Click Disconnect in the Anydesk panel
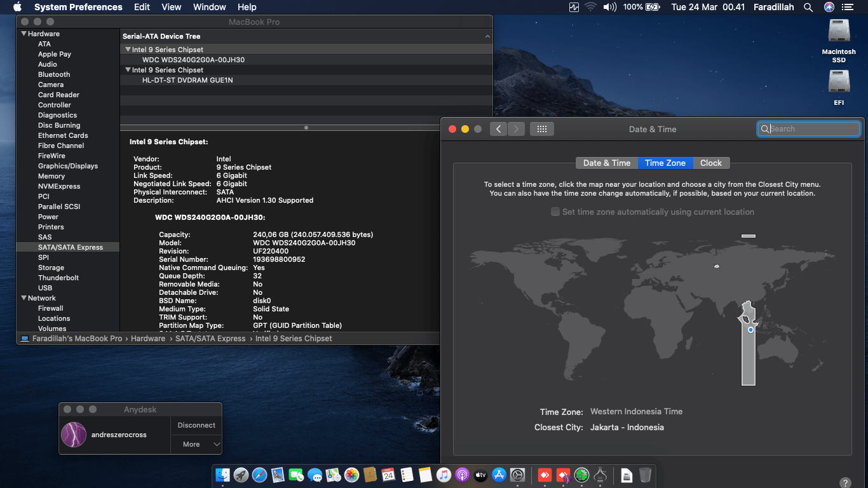Screen dimensions: 868x488 (196, 425)
